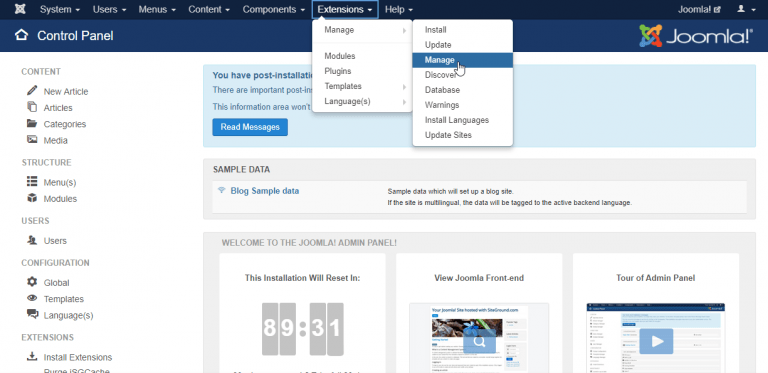This screenshot has width=768, height=373.
Task: Choose Install from the Manage submenu
Action: click(x=463, y=30)
